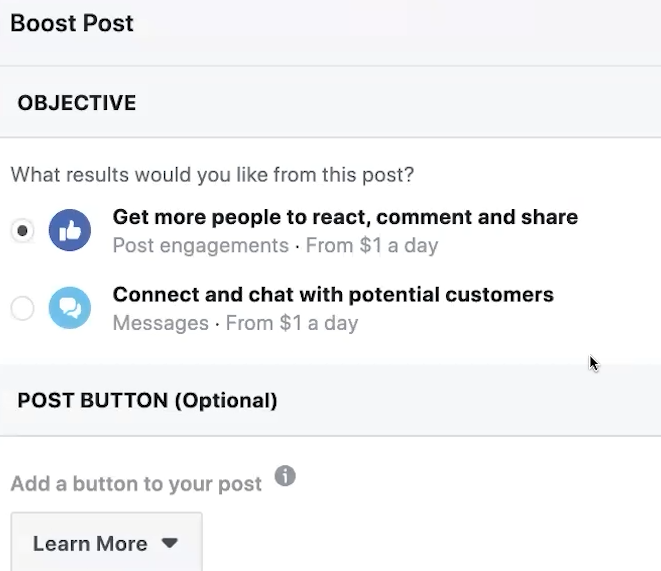Choose "Get more people to react" option title

[x=345, y=217]
